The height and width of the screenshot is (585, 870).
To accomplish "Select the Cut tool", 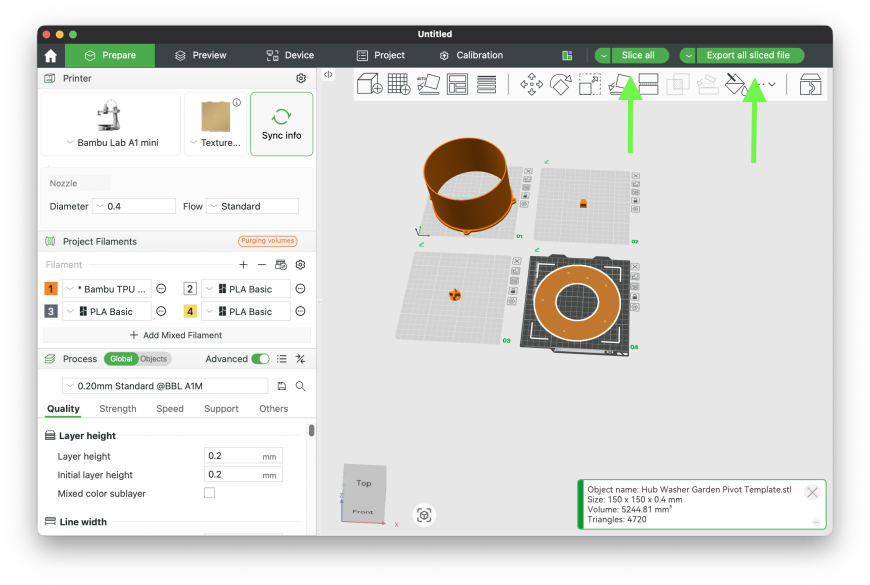I will tap(648, 84).
